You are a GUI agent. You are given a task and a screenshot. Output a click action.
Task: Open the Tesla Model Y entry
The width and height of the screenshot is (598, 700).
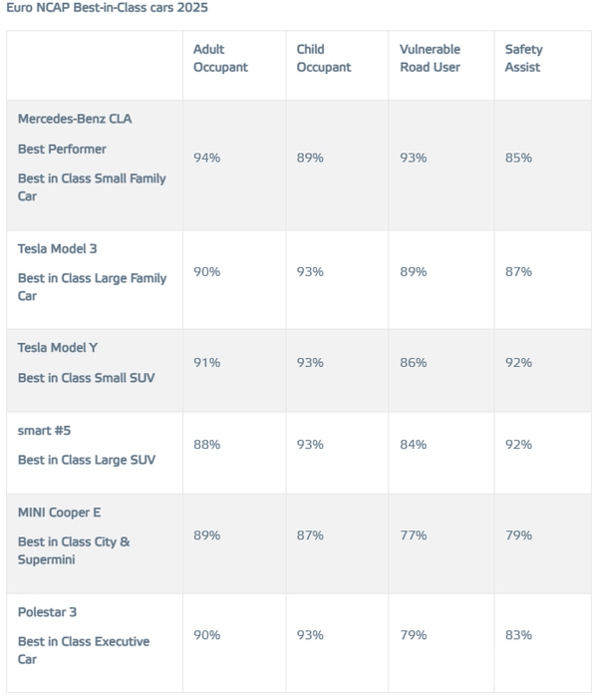[x=58, y=348]
